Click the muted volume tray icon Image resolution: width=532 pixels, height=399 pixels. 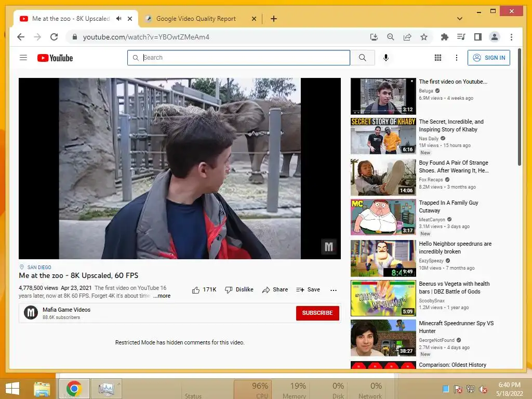(483, 389)
